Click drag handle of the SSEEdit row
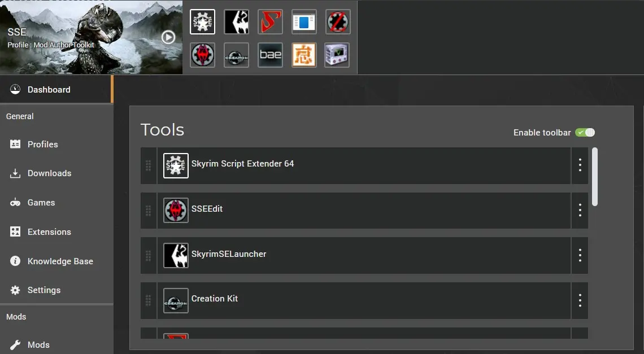 click(x=148, y=211)
